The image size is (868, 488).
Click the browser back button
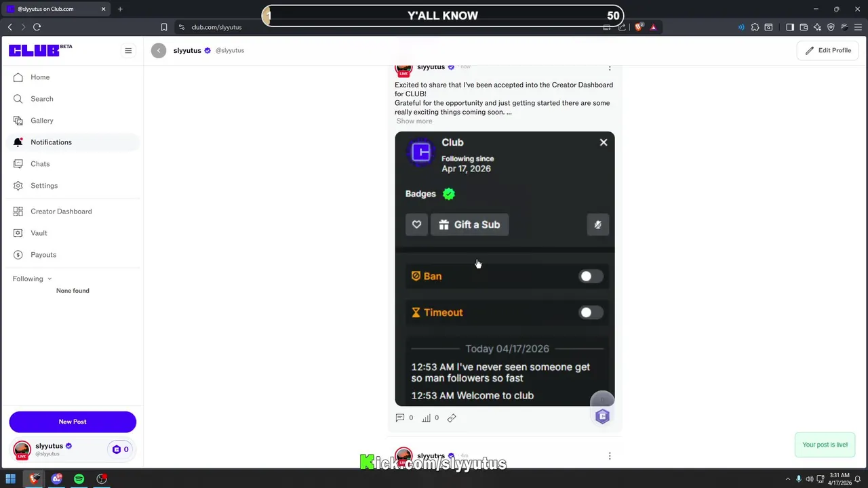tap(10, 27)
